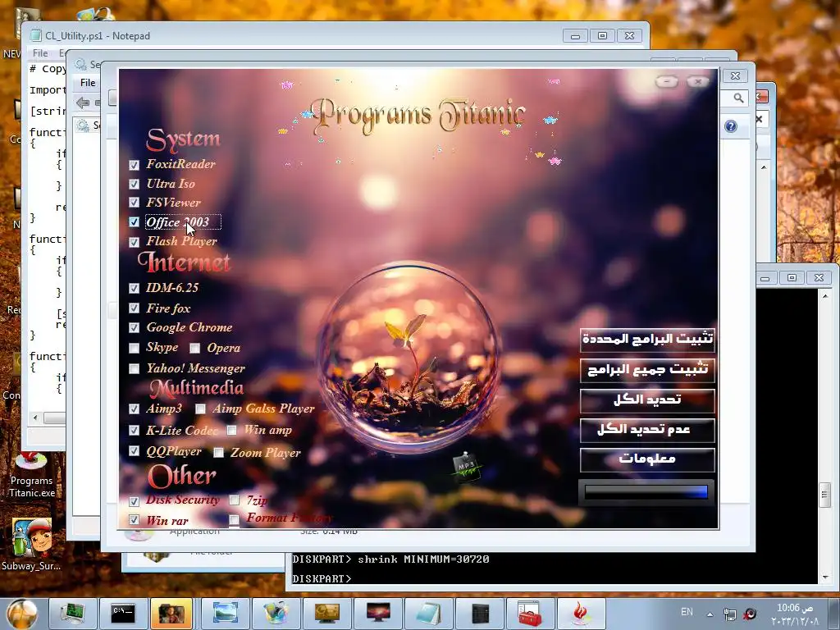This screenshot has width=840, height=630.
Task: Open the red flame PDF taskbar icon
Action: click(581, 614)
